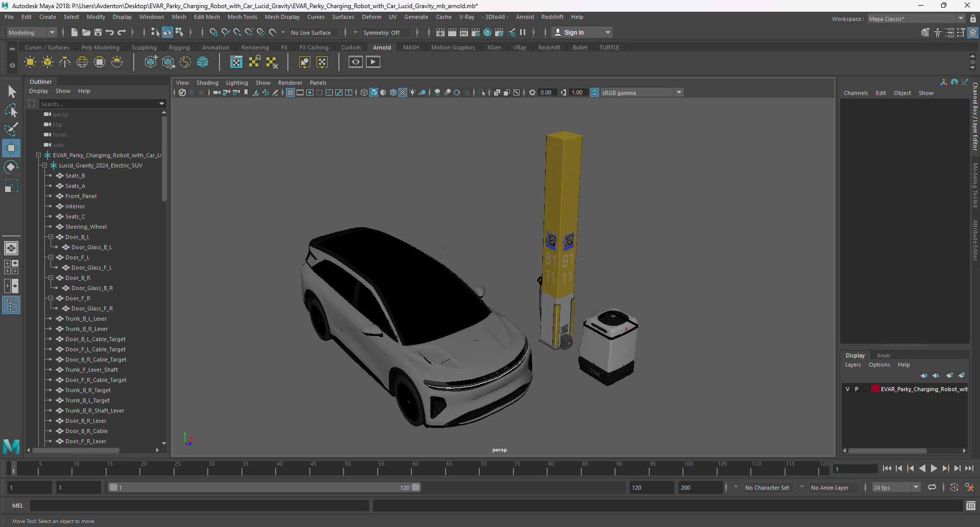
Task: Open the Symmetry Off dropdown
Action: pos(386,33)
